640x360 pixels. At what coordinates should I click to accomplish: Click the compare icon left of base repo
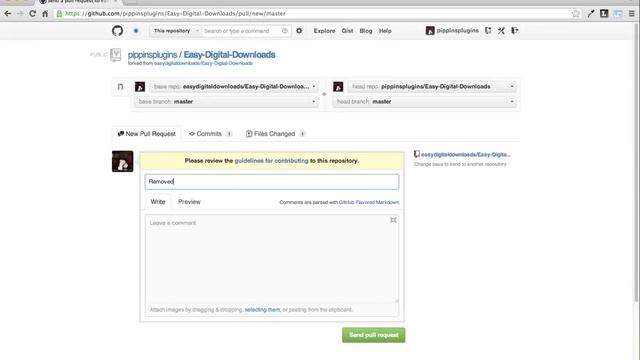point(120,87)
